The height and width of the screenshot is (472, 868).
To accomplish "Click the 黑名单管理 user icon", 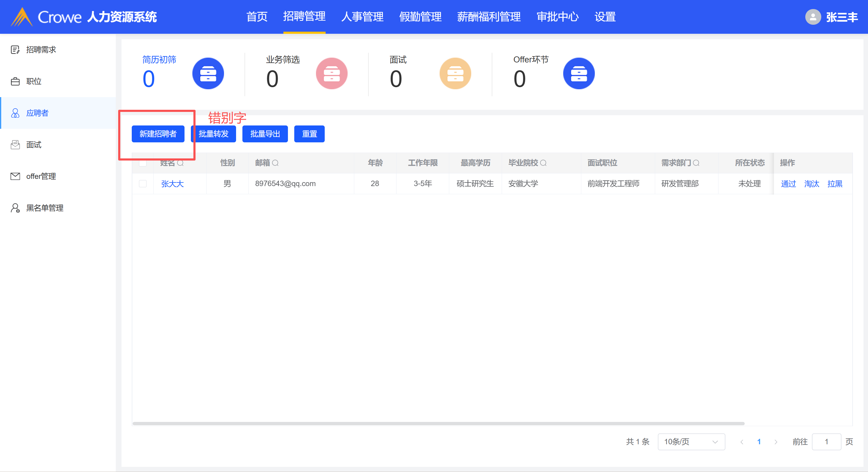I will coord(15,208).
